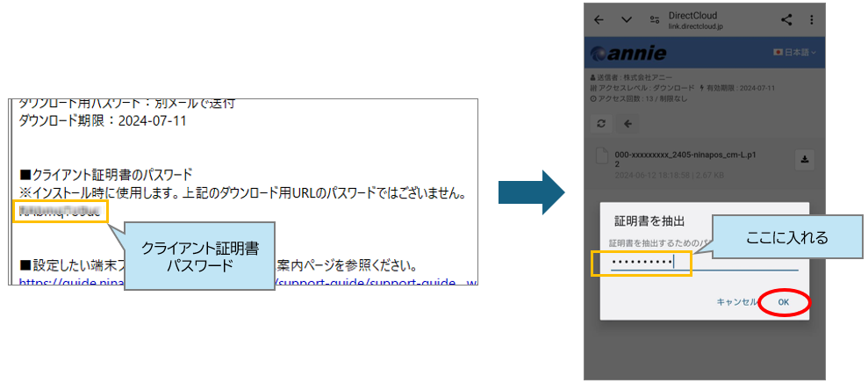Click the blurred client certificate password text
This screenshot has height=383, width=868.
(61, 212)
